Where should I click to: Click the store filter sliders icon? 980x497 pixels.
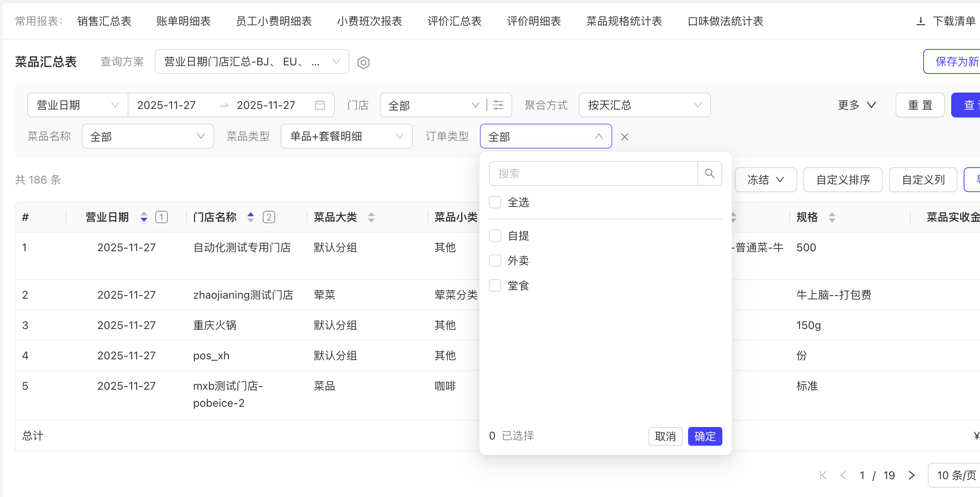pos(498,105)
